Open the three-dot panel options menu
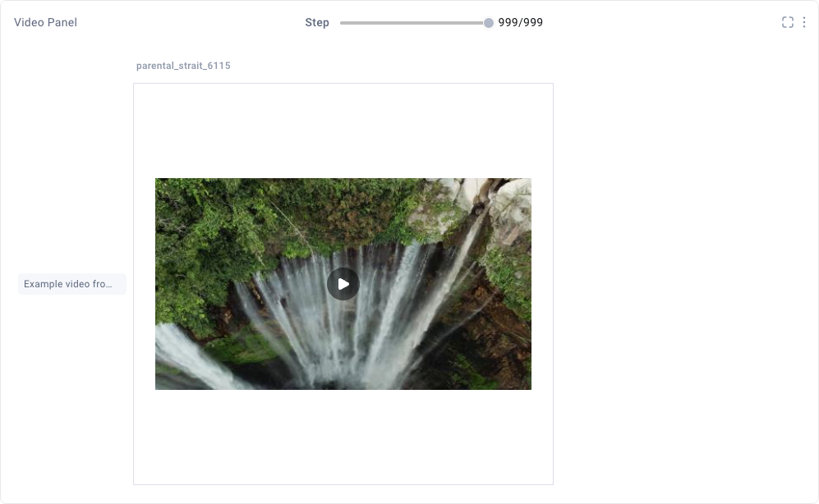 (x=804, y=22)
